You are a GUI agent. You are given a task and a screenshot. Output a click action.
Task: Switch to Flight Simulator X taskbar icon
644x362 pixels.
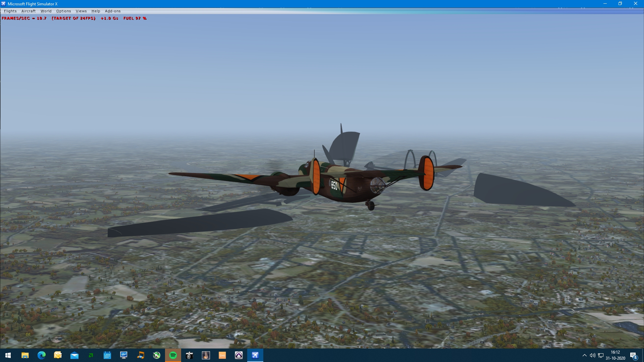coord(255,355)
